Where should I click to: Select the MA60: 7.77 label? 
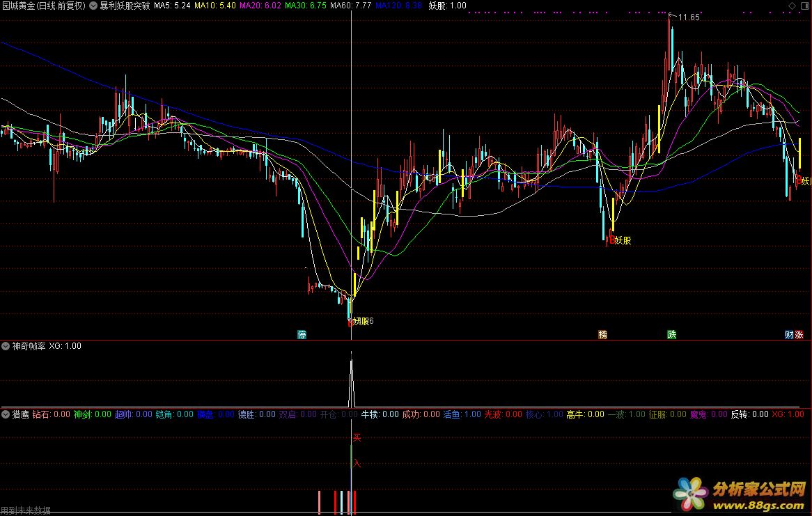point(350,6)
